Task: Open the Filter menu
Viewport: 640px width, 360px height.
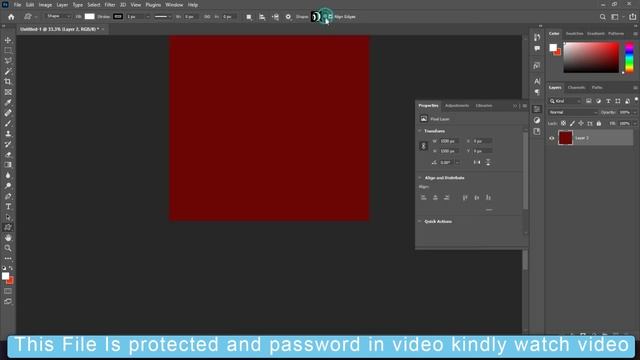Action: tap(110, 5)
